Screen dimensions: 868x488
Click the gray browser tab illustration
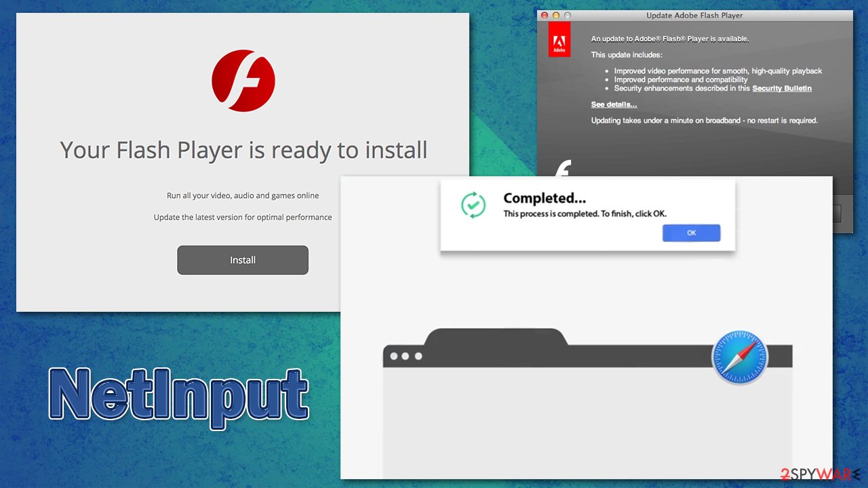click(587, 403)
